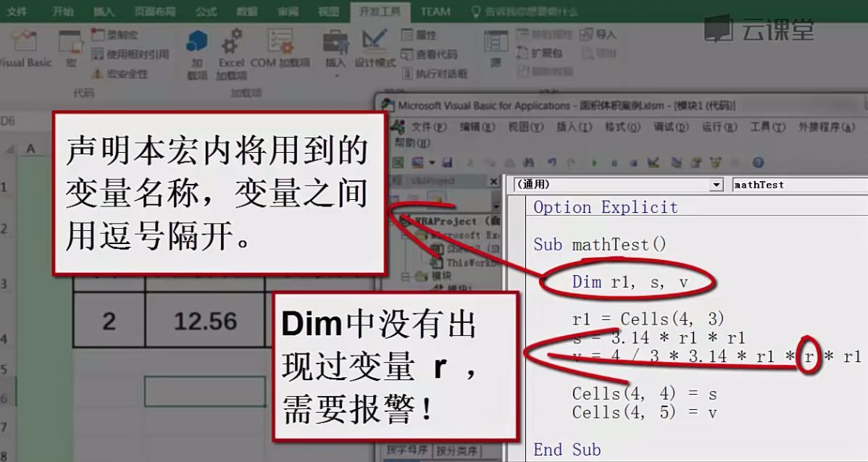Screen dimensions: 868x462
Task: Open COM 加载项 dialog
Action: [280, 49]
